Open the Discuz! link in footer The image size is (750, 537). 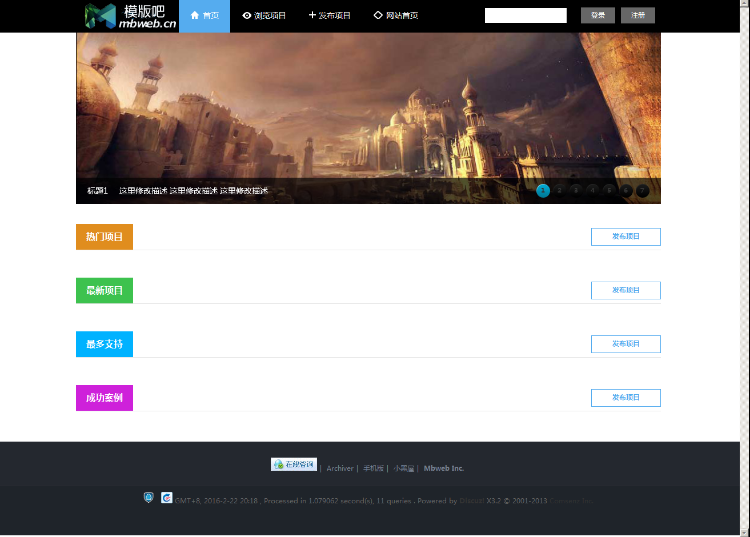click(472, 501)
